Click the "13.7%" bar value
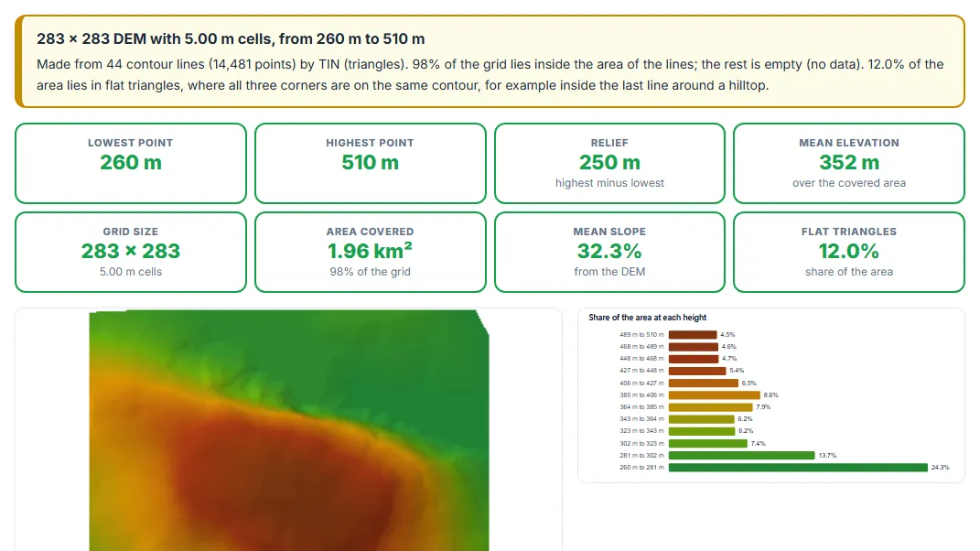980x551 pixels. (x=827, y=455)
